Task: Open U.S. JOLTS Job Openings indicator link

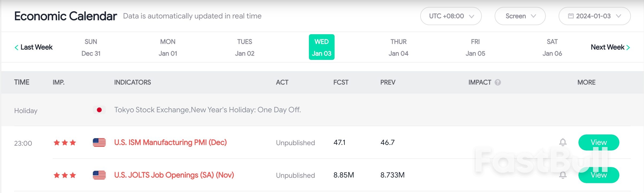Action: click(x=174, y=175)
